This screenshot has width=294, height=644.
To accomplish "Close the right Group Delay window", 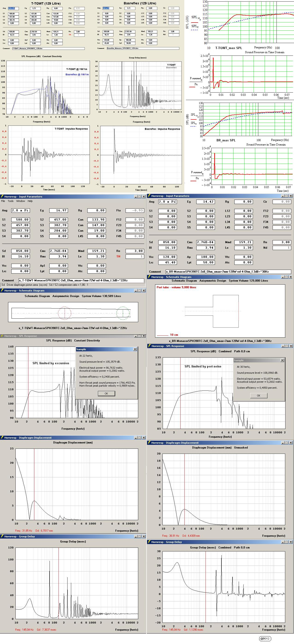I will (291, 542).
